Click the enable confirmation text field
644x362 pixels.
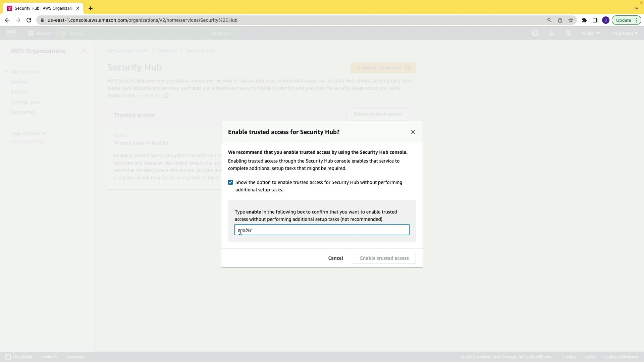322,230
